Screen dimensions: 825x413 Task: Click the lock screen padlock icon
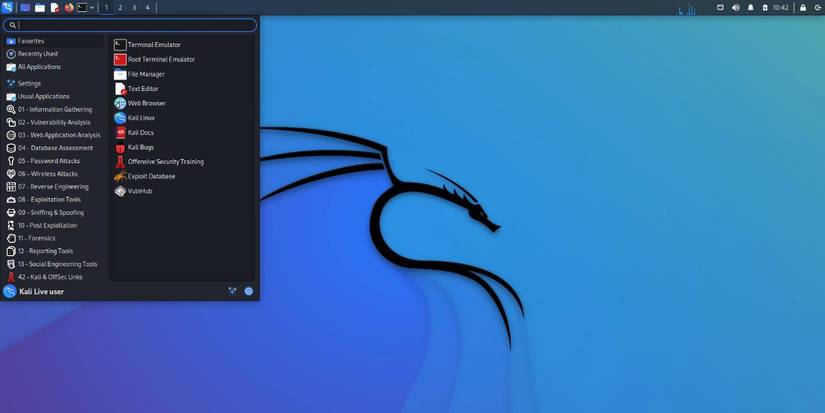point(802,7)
